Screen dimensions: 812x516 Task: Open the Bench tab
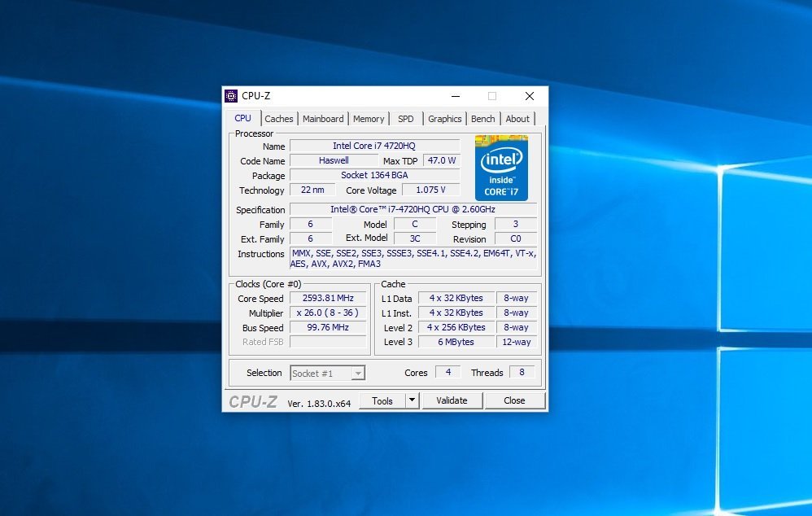click(x=482, y=119)
